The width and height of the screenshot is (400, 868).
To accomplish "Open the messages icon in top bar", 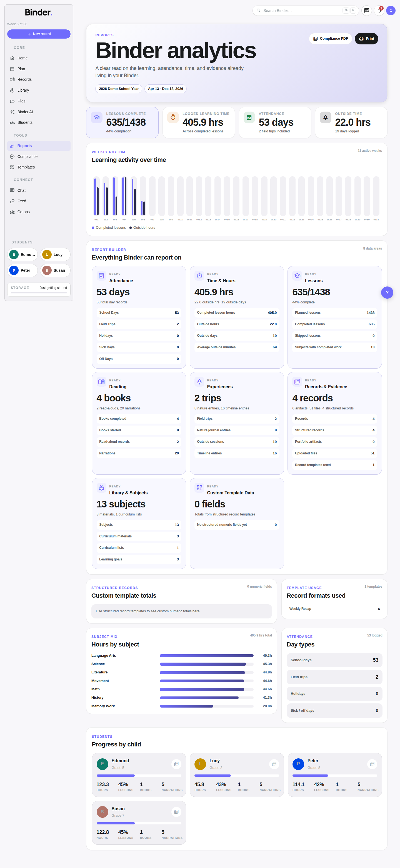I will click(367, 11).
